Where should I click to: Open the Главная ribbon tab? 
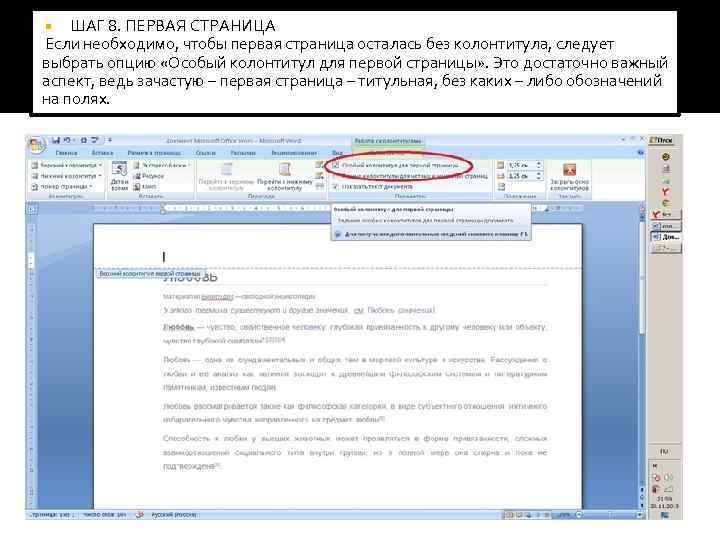[x=66, y=153]
